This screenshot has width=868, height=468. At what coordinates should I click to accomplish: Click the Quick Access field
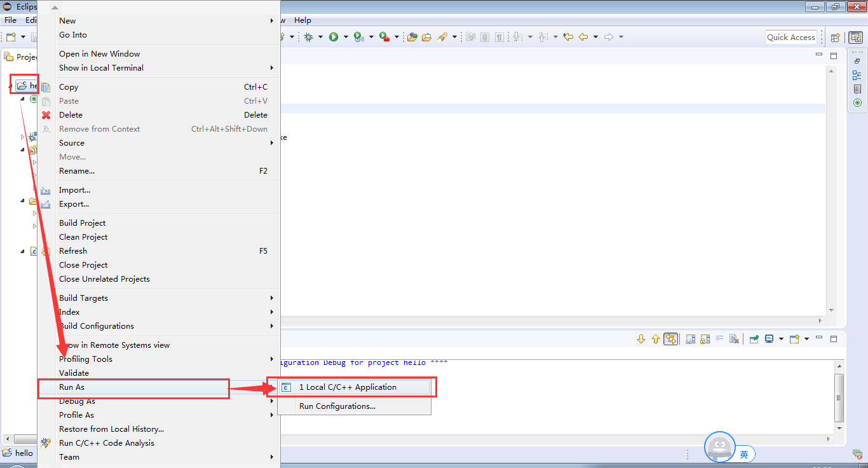tap(790, 37)
